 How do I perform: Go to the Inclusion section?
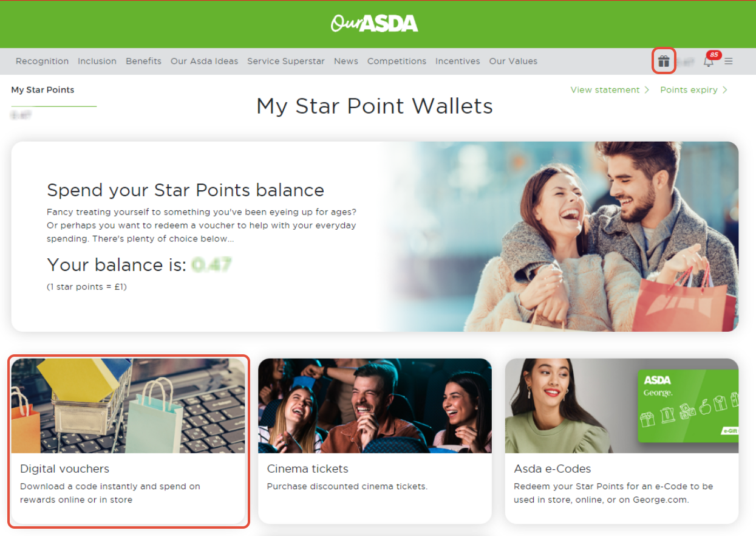pyautogui.click(x=97, y=61)
